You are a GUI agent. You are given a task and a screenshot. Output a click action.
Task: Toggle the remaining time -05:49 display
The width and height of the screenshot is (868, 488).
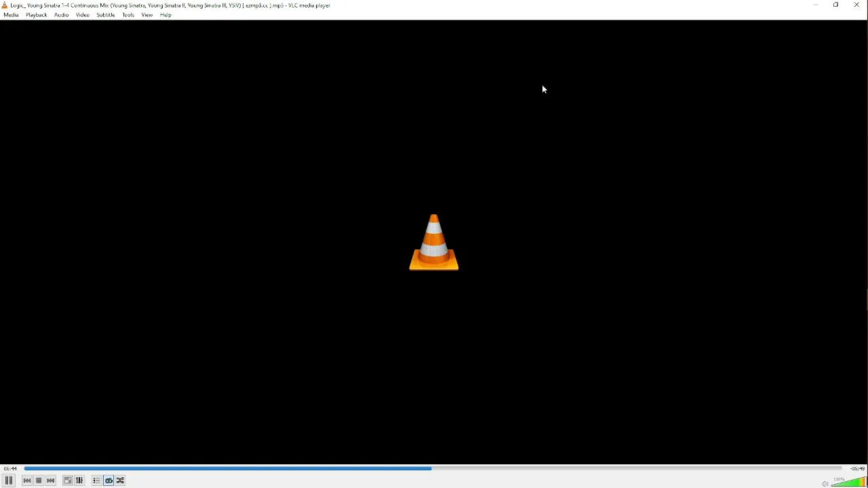click(x=858, y=468)
